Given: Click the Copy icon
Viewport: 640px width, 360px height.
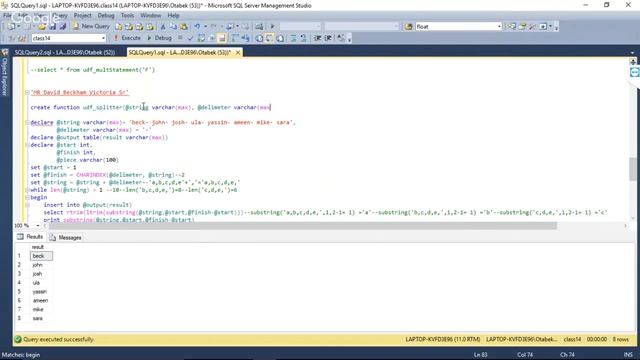Looking at the screenshot, I should (x=173, y=27).
